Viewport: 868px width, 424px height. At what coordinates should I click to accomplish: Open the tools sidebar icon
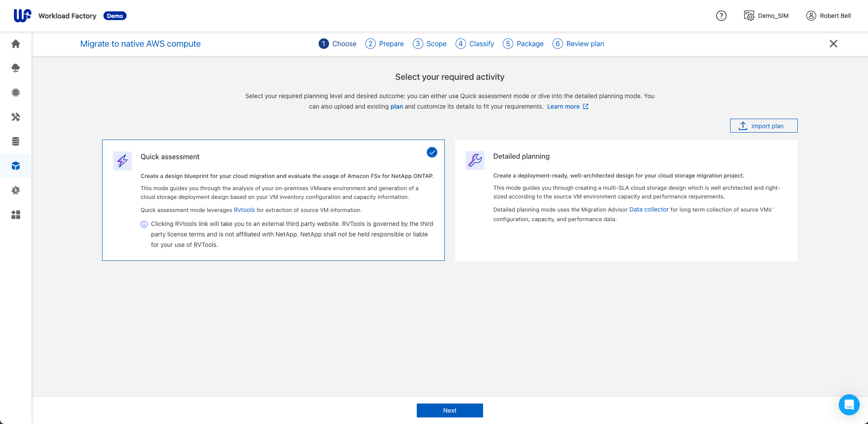coord(16,117)
